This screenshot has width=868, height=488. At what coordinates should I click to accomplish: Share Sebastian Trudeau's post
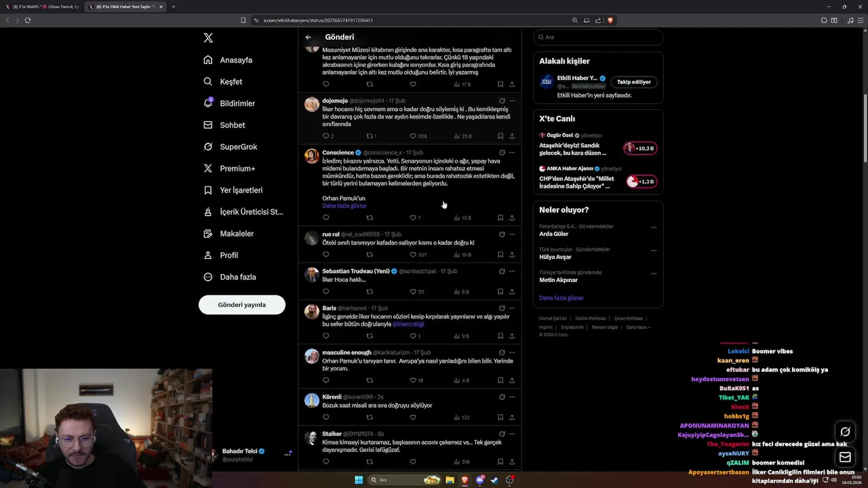click(512, 291)
